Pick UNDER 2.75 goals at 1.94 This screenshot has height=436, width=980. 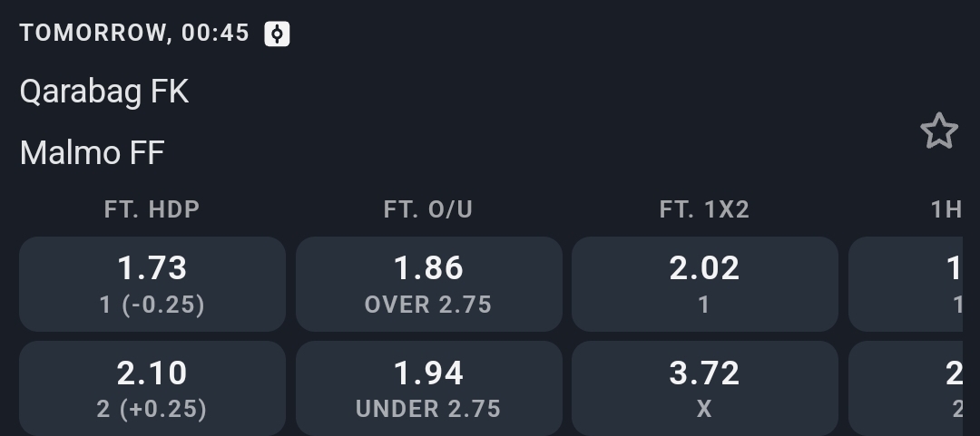pyautogui.click(x=428, y=387)
